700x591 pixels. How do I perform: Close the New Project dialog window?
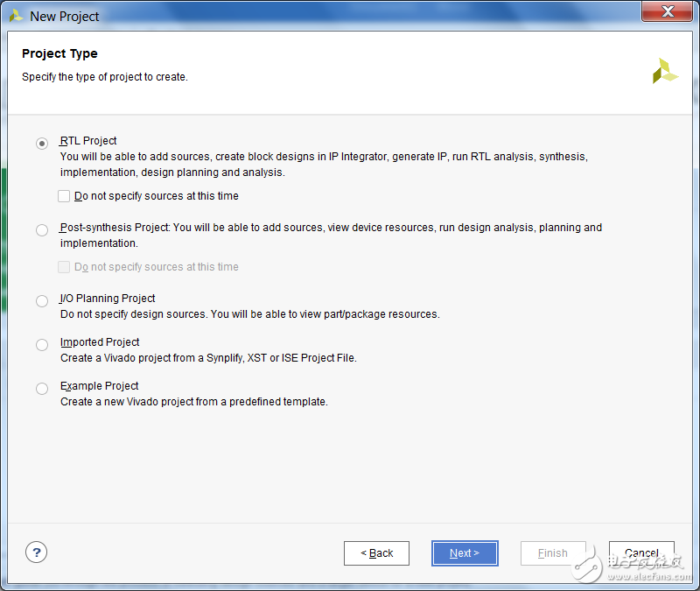pos(668,11)
